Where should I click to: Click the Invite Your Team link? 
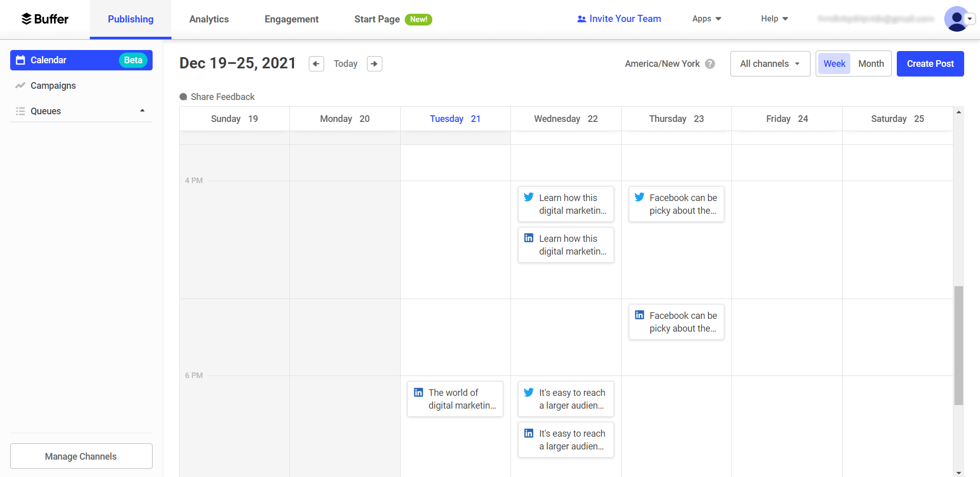tap(619, 19)
